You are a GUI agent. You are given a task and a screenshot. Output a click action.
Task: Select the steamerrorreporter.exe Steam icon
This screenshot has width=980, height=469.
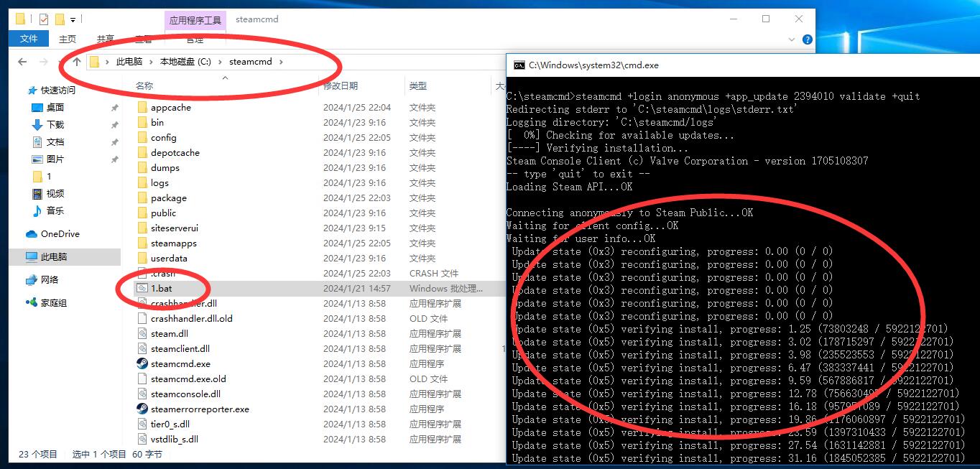click(x=142, y=409)
